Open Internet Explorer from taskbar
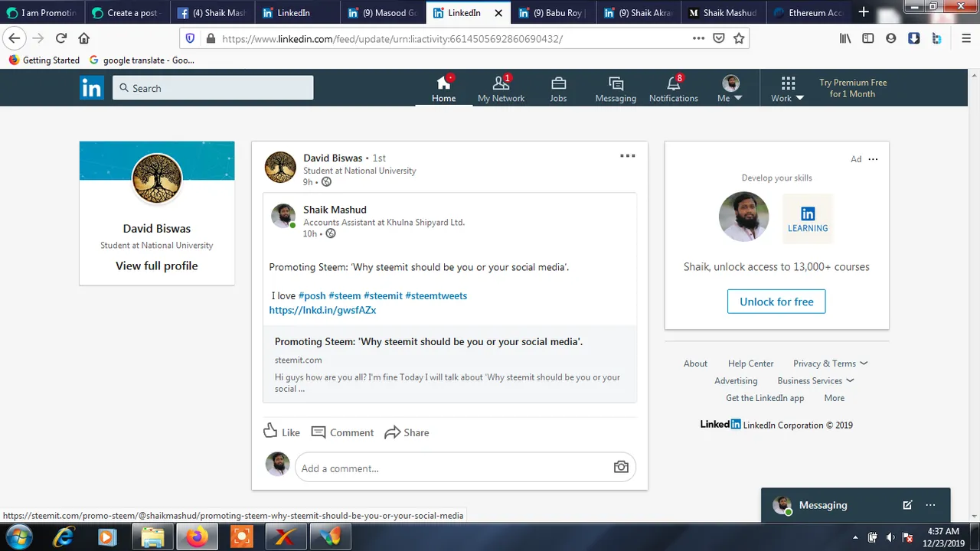This screenshot has width=980, height=551. click(64, 537)
